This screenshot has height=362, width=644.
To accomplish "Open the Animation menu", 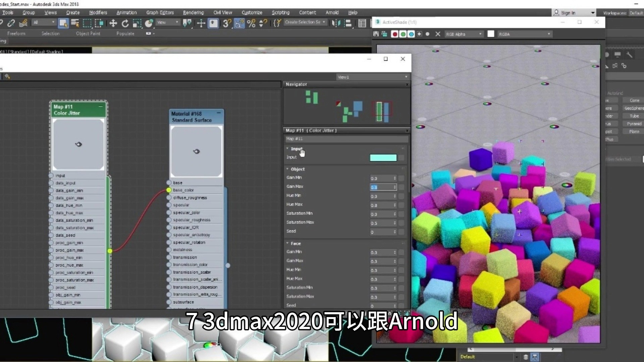I will pyautogui.click(x=126, y=12).
